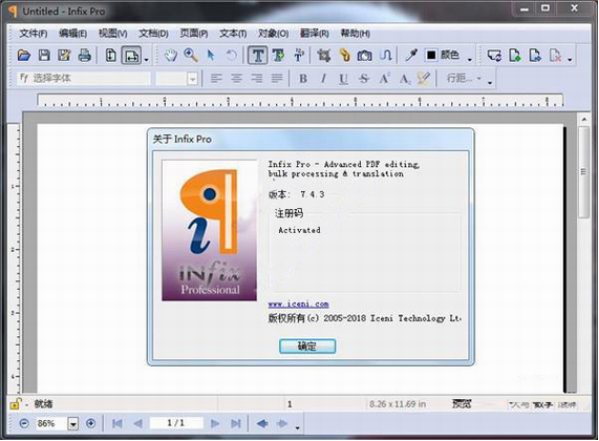The image size is (599, 441).
Task: Click the Save disk icon
Action: pos(44,56)
